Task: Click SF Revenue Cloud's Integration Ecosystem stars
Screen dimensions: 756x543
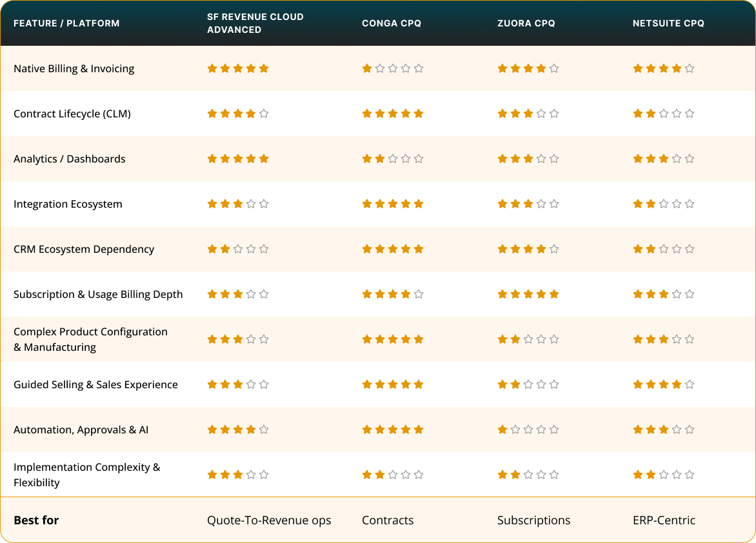Action: [x=237, y=204]
